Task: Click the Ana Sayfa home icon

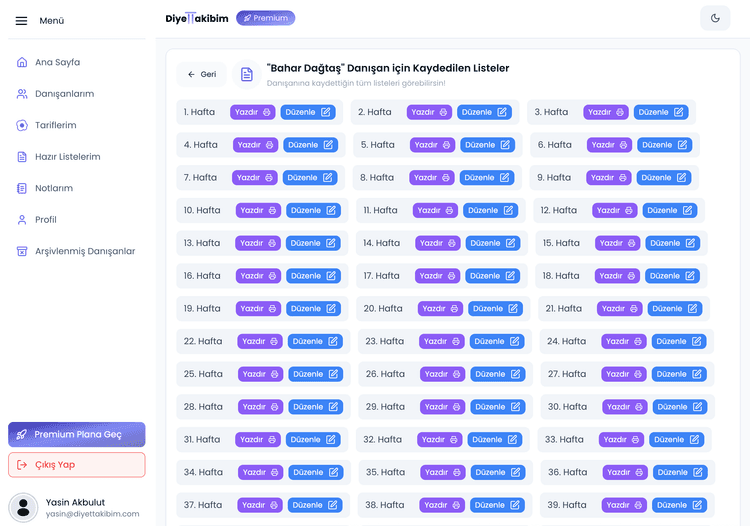Action: pos(22,62)
